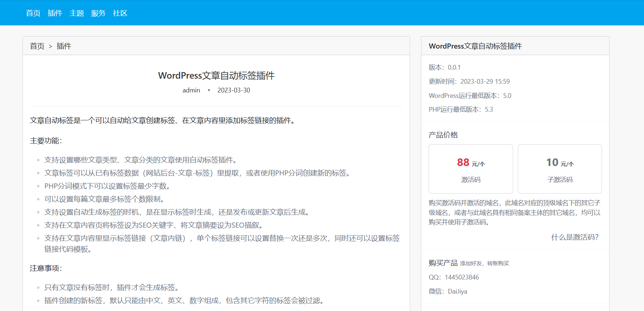This screenshot has width=644, height=311.
Task: Open the 社区 navigation item
Action: (120, 13)
